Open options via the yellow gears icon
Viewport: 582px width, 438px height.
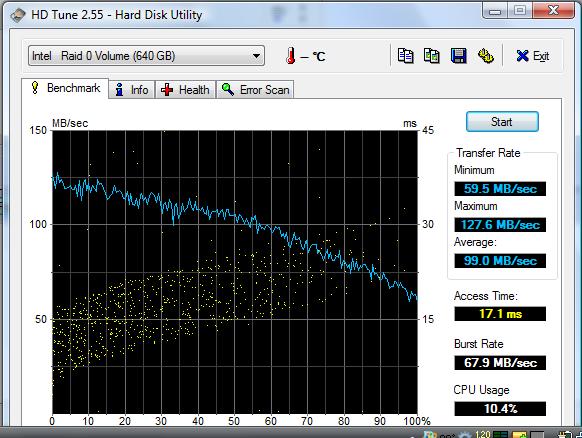(x=485, y=56)
